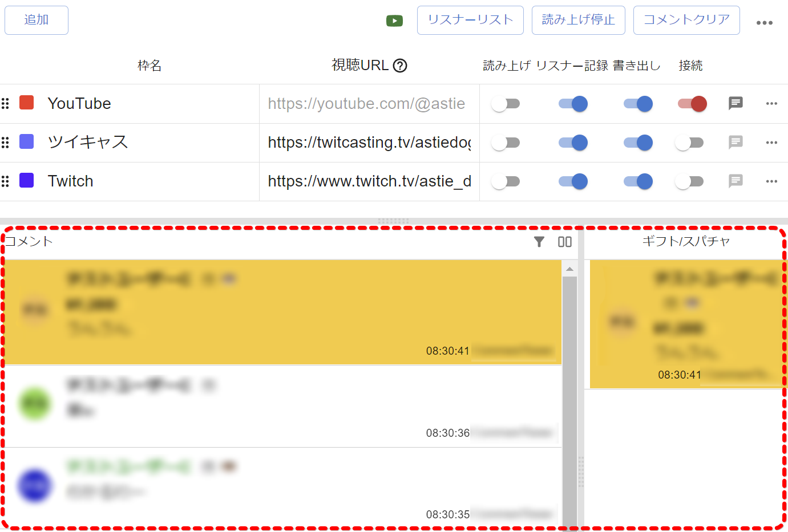788x532 pixels.
Task: Click the green YouTube play icon
Action: (394, 21)
